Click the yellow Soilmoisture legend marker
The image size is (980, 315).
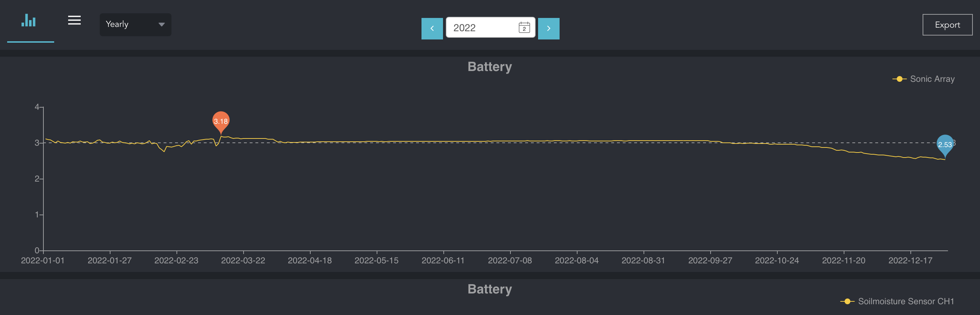click(x=847, y=301)
